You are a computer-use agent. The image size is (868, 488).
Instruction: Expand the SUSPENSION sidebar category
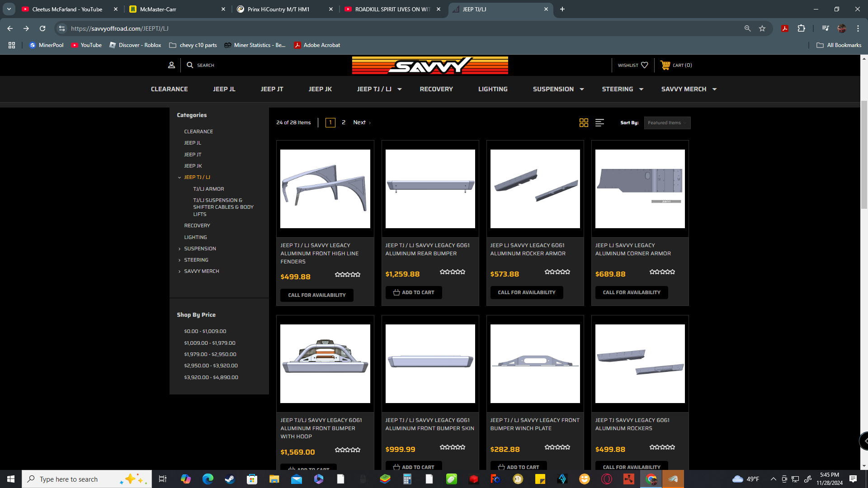[x=179, y=249]
